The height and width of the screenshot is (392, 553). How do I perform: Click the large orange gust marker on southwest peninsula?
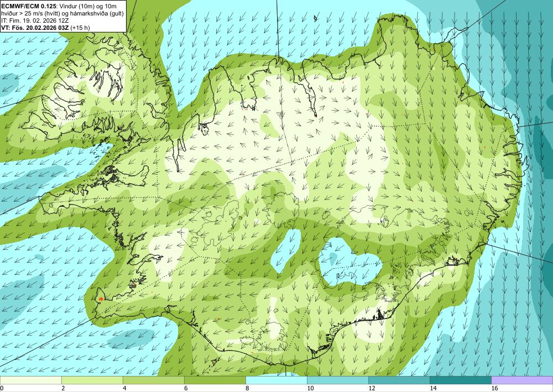[101, 299]
